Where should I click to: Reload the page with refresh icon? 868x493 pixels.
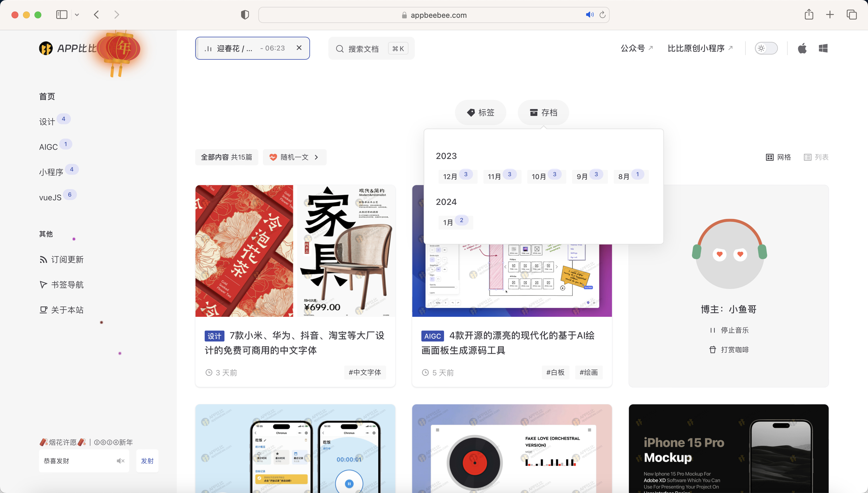602,15
